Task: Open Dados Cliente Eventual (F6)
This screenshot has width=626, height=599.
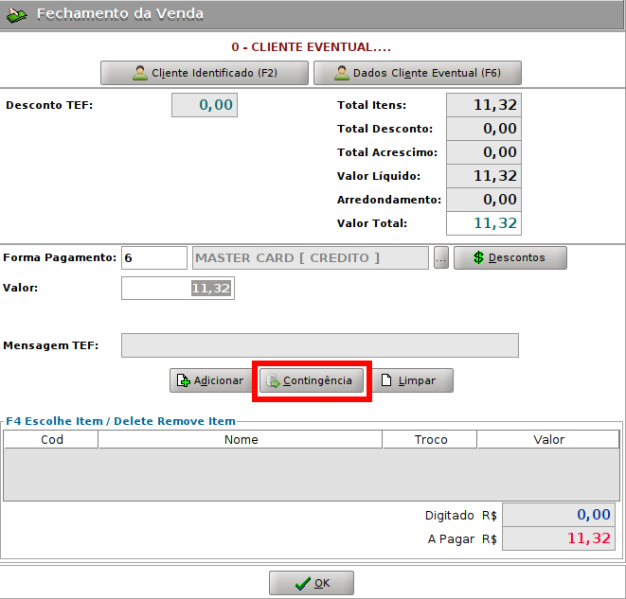Action: pyautogui.click(x=417, y=73)
